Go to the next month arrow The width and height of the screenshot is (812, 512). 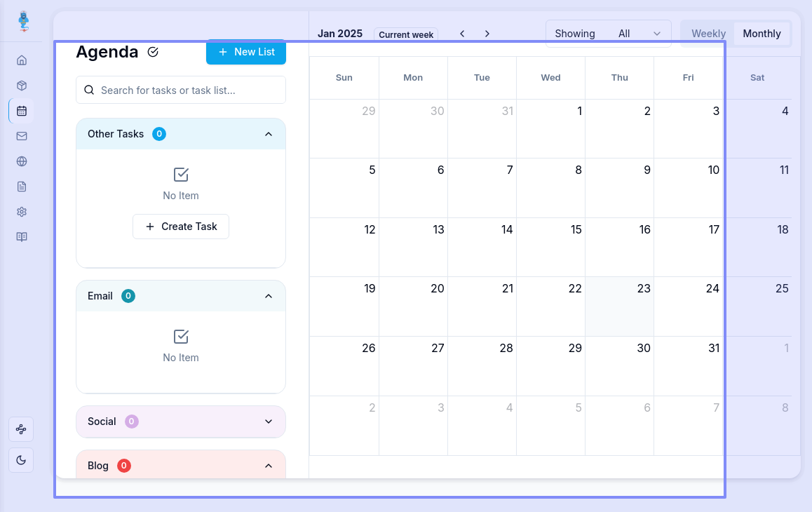487,34
